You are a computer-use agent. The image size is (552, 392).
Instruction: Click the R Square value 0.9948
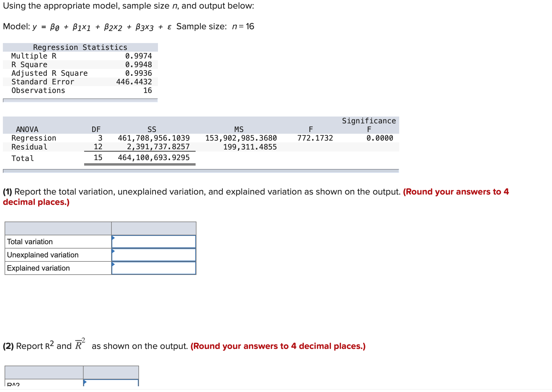click(x=138, y=65)
